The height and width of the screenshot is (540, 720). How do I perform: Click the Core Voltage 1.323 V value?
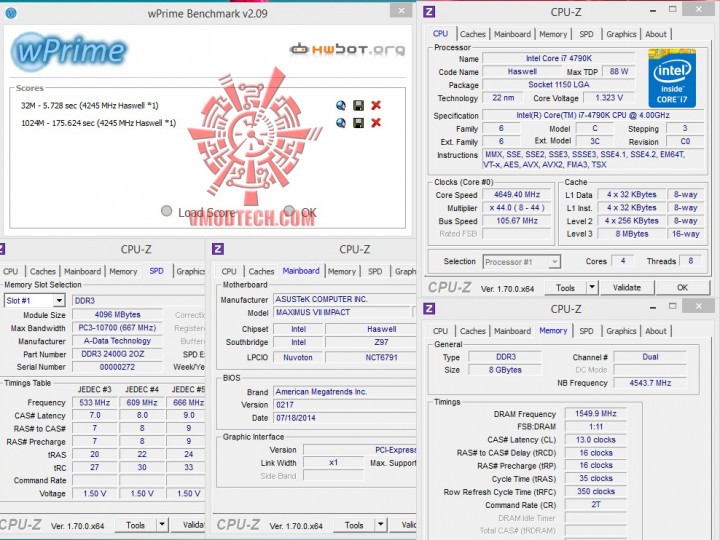click(x=609, y=98)
